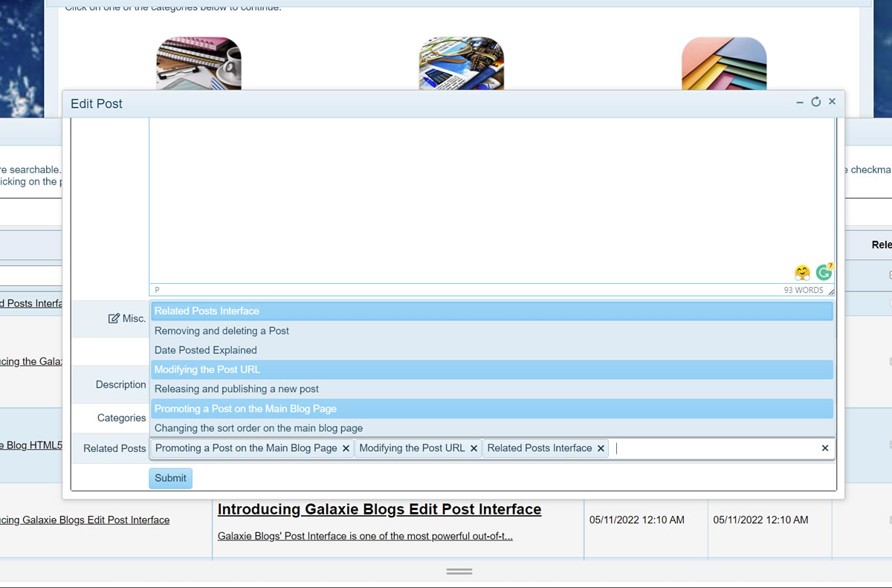The width and height of the screenshot is (892, 588).
Task: Click the Submit button
Action: (x=170, y=478)
